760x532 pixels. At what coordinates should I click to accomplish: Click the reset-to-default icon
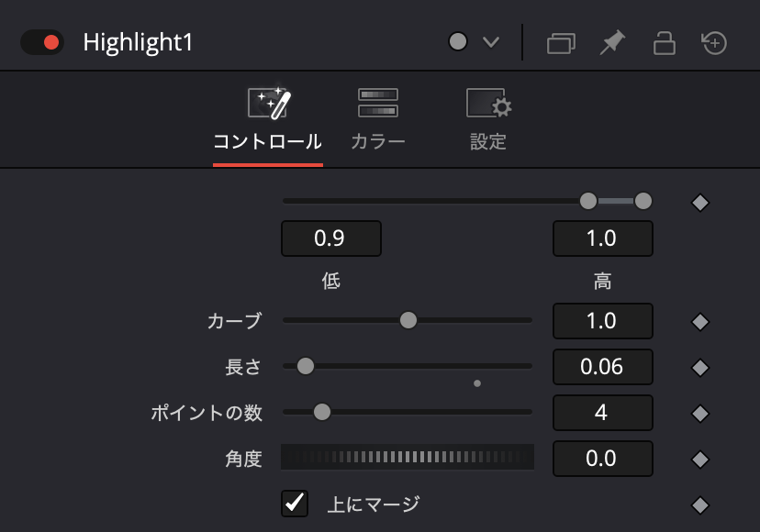point(714,41)
